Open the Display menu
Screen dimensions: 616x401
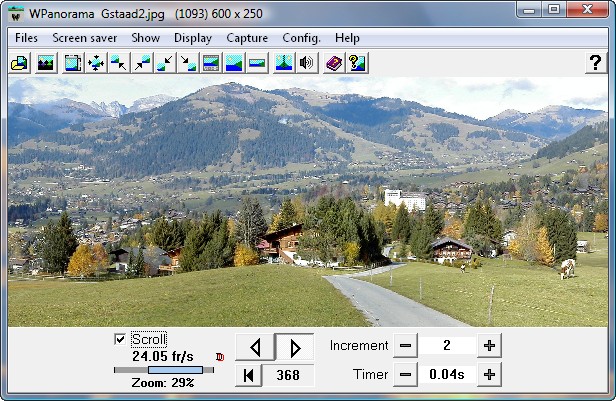[x=193, y=38]
